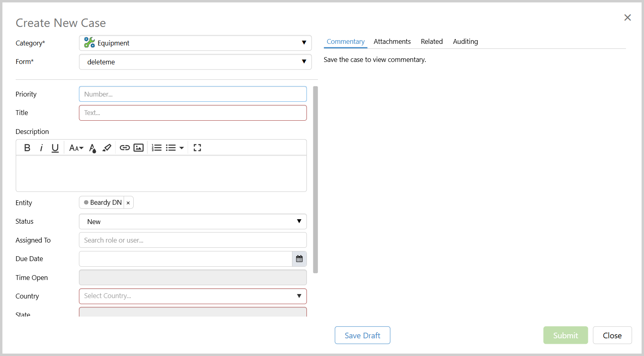
Task: Open the Status dropdown set to New
Action: point(193,222)
